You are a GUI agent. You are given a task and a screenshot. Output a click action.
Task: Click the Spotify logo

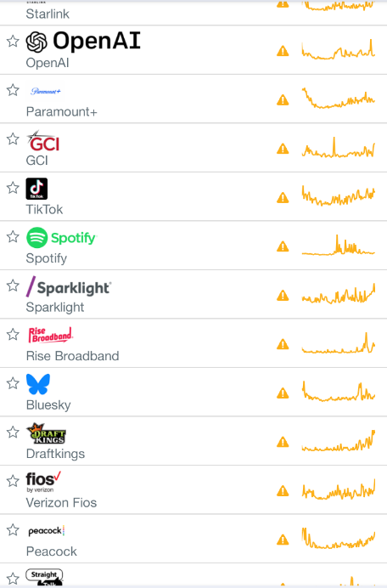point(61,237)
